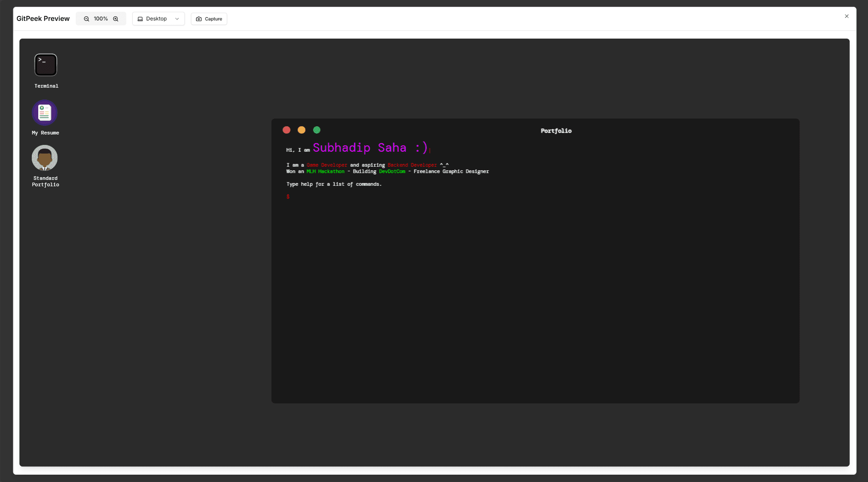Click the monitor icon in the device selector
868x482 pixels.
[x=140, y=19]
